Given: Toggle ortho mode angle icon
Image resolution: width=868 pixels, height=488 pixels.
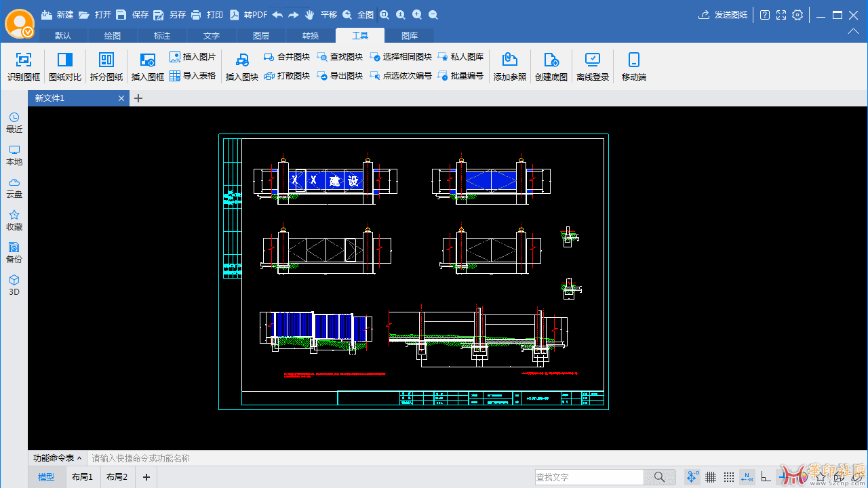Looking at the screenshot, I should coord(766,477).
